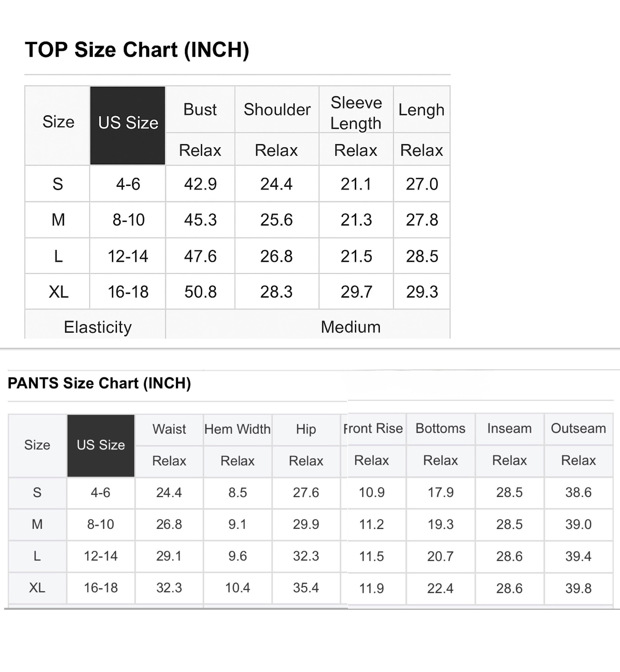This screenshot has height=672, width=620.
Task: Select the 29.7 sleeve length cell for XL
Action: pyautogui.click(x=356, y=292)
